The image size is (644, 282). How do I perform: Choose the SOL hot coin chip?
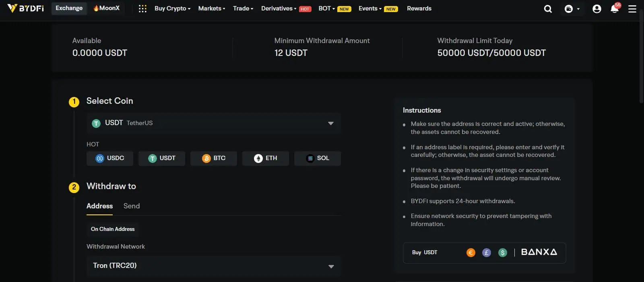(318, 158)
